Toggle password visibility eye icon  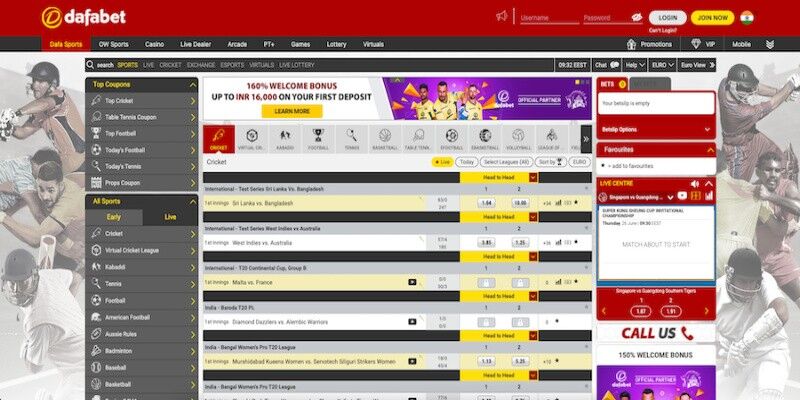pyautogui.click(x=637, y=17)
